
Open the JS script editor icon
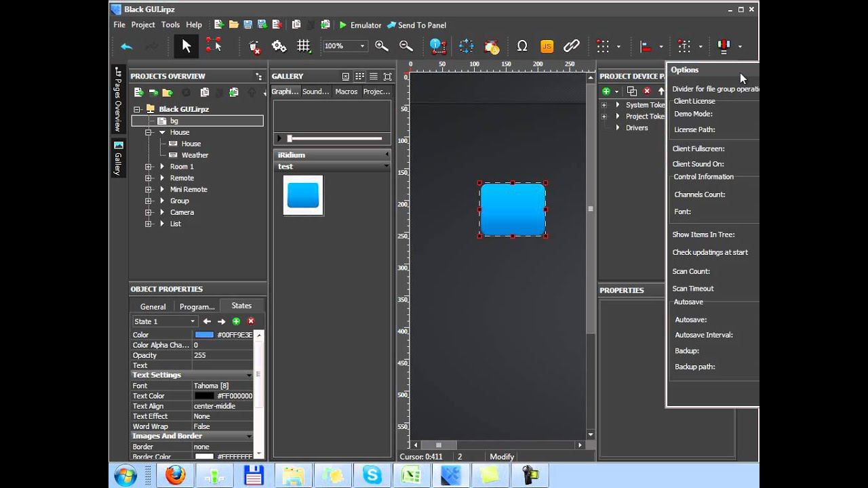pyautogui.click(x=547, y=46)
